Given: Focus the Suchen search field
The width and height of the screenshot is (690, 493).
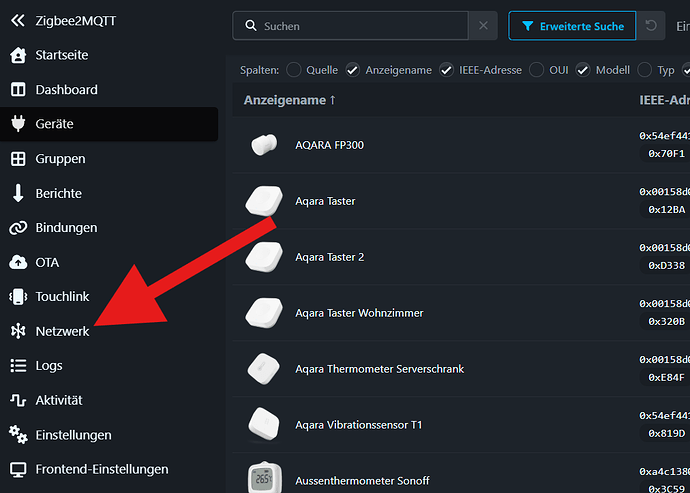Looking at the screenshot, I should point(350,26).
